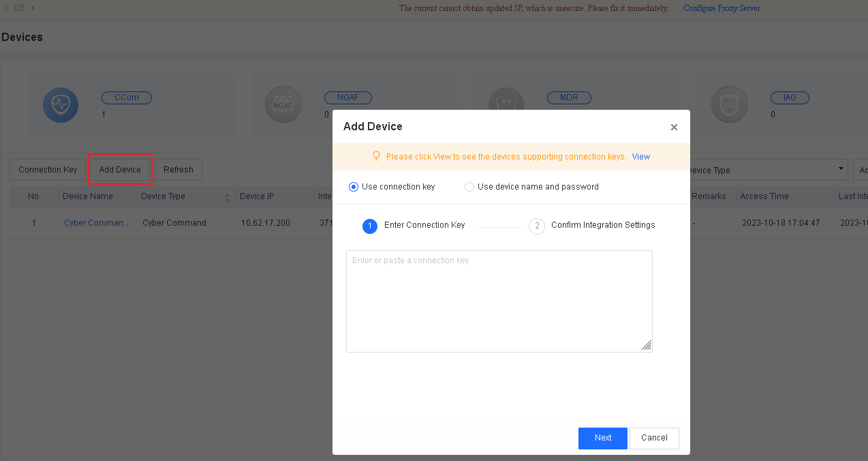Viewport: 868px width, 461px height.
Task: Click Cancel in Add Device dialog
Action: (x=654, y=438)
